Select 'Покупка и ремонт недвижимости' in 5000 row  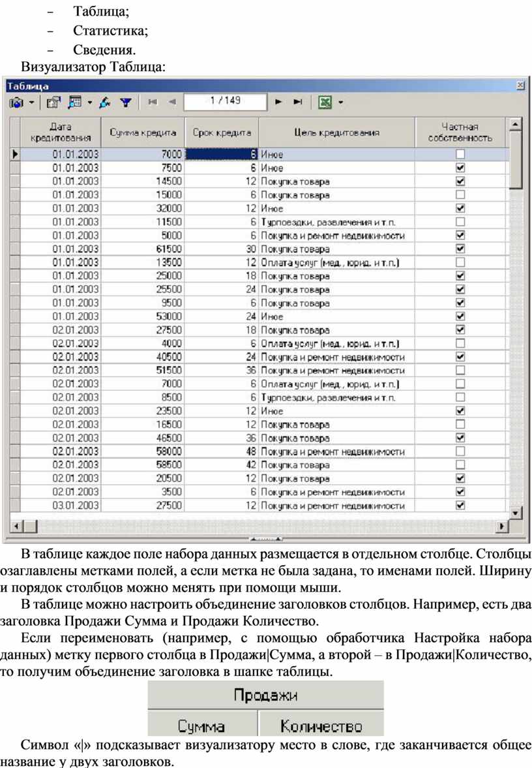(336, 236)
